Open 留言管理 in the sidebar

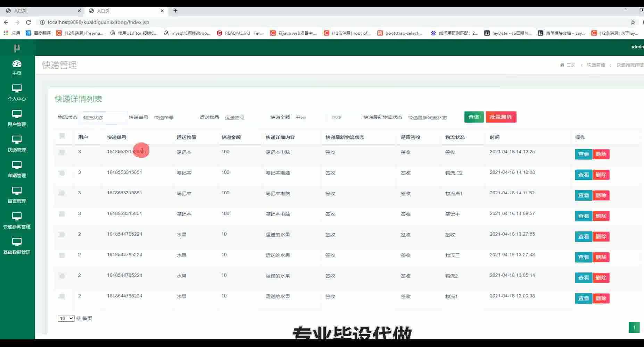tap(17, 195)
